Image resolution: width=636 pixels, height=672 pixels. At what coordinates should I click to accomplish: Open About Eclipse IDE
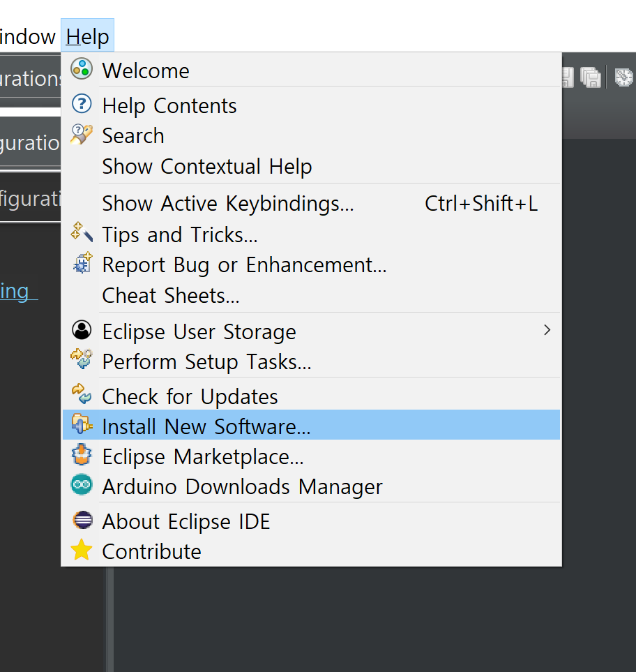click(x=311, y=521)
